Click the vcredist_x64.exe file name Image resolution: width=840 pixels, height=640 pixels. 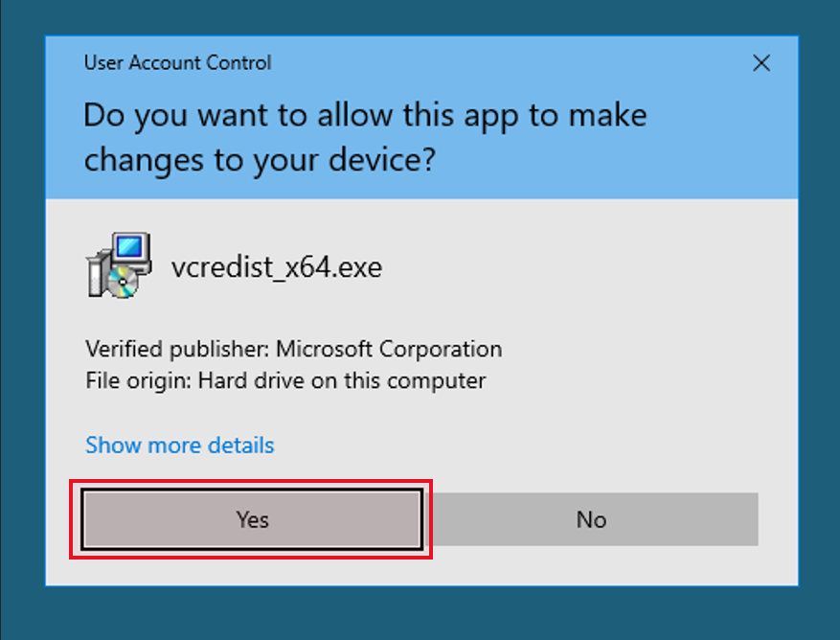tap(277, 267)
